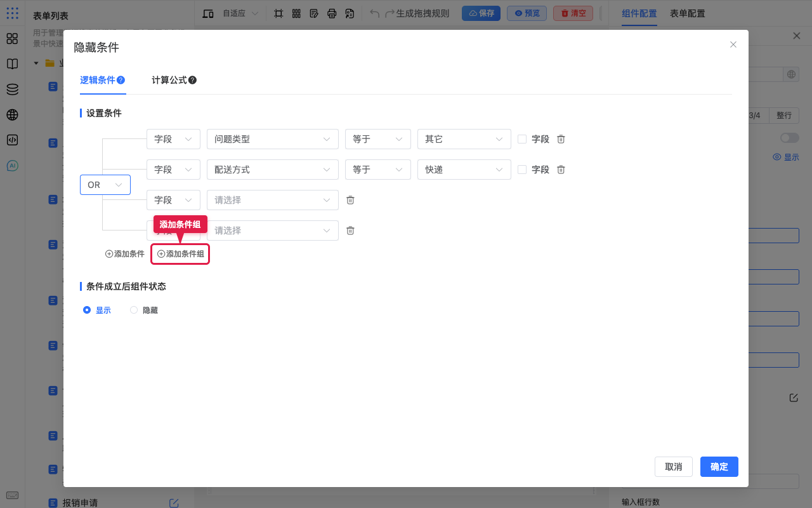
Task: Open the 配送方式 field dropdown
Action: tap(273, 170)
